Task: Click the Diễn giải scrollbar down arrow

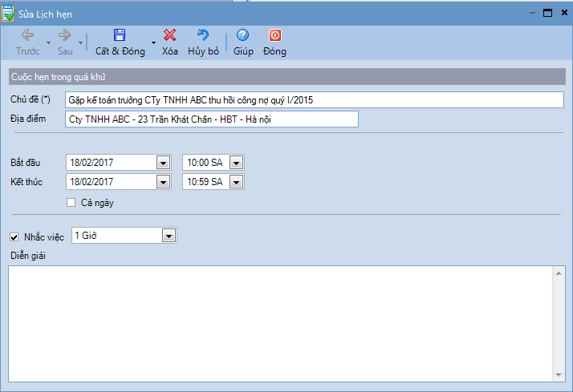Action: (559, 374)
